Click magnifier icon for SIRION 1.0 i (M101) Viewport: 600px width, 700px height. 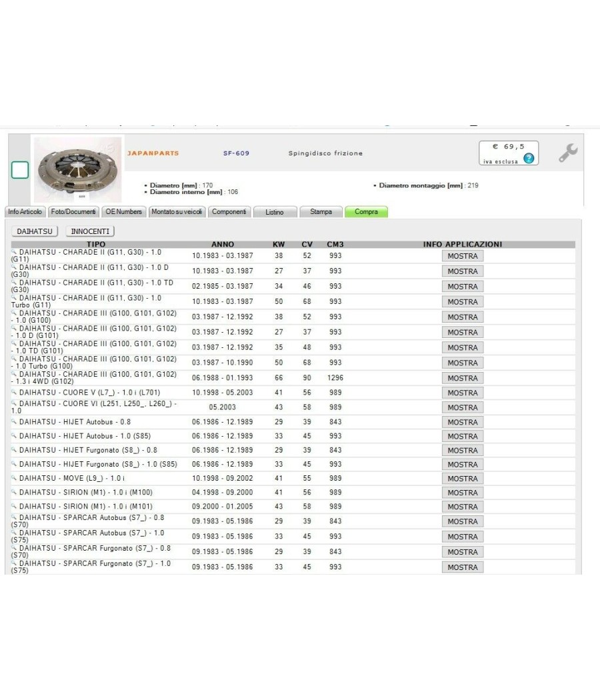14,506
